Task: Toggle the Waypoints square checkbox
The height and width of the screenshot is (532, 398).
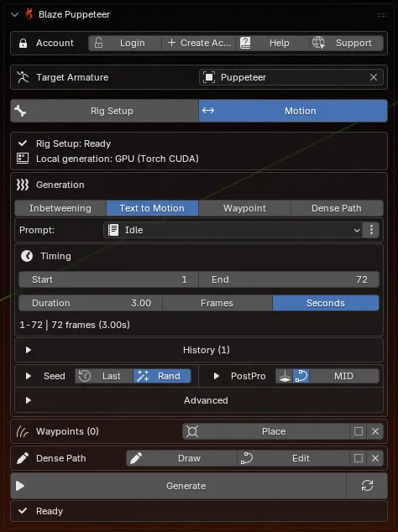Action: click(x=359, y=431)
